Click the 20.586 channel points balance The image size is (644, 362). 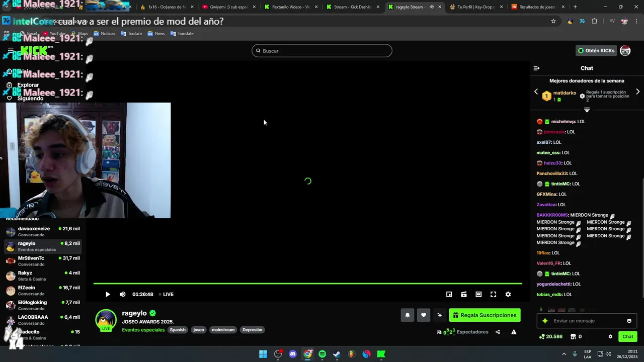pyautogui.click(x=551, y=337)
